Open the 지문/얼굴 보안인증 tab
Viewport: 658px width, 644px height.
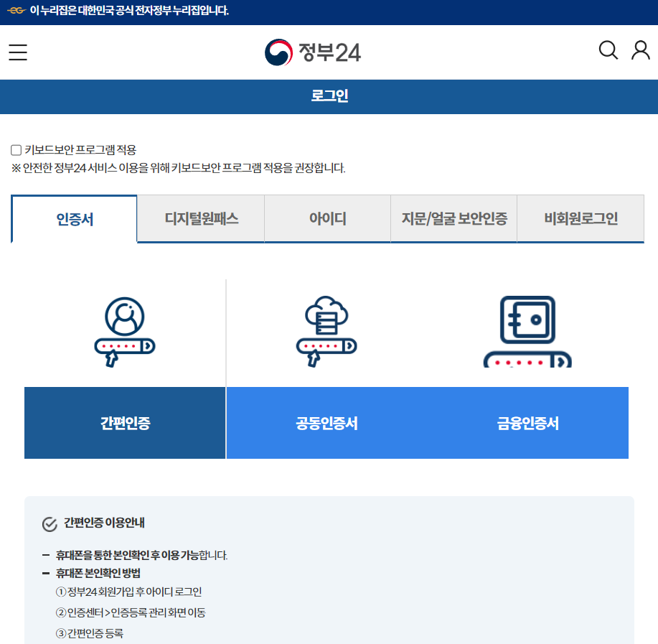pyautogui.click(x=454, y=218)
